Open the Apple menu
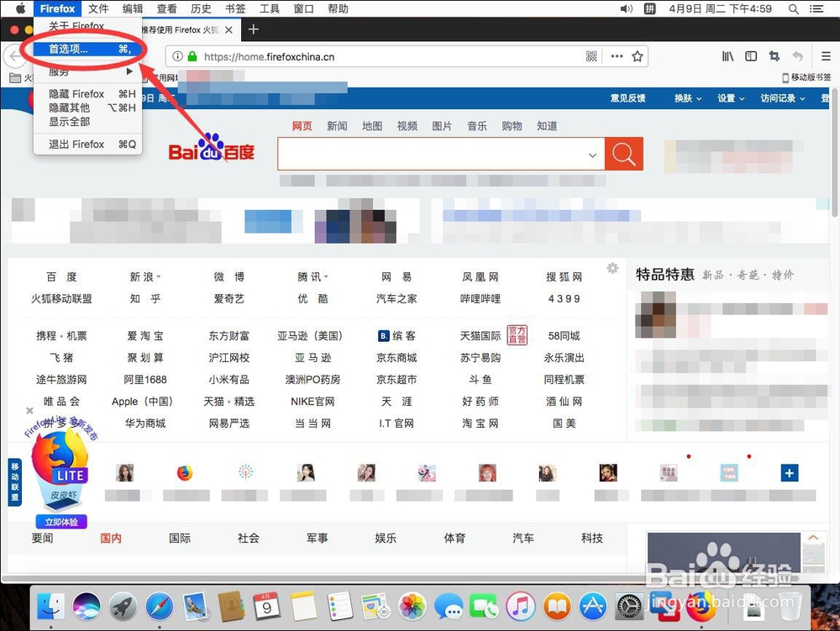The width and height of the screenshot is (840, 631). tap(20, 8)
